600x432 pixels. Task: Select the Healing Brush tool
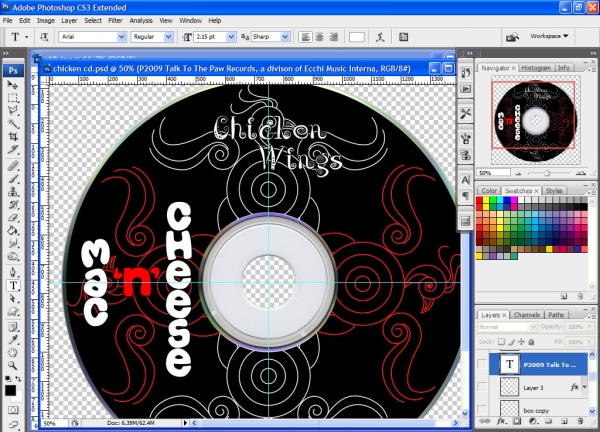[x=13, y=166]
